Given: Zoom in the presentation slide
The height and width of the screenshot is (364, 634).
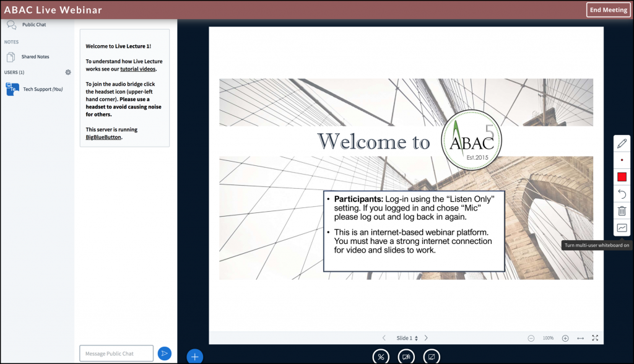Looking at the screenshot, I should coord(565,338).
